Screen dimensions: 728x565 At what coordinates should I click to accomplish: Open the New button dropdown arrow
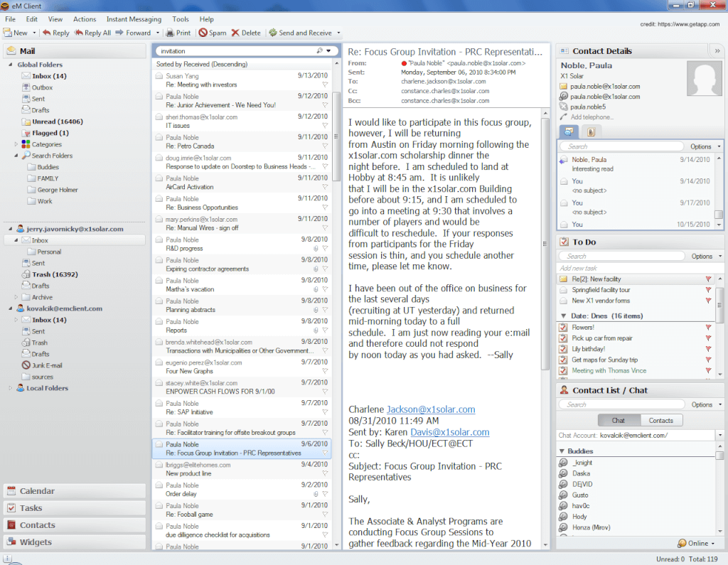tap(34, 33)
